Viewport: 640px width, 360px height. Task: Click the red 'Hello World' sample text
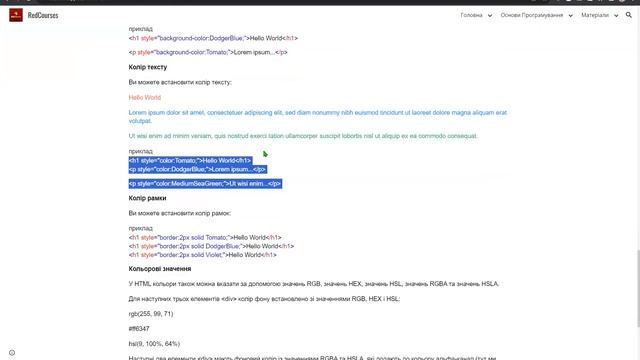[x=145, y=98]
